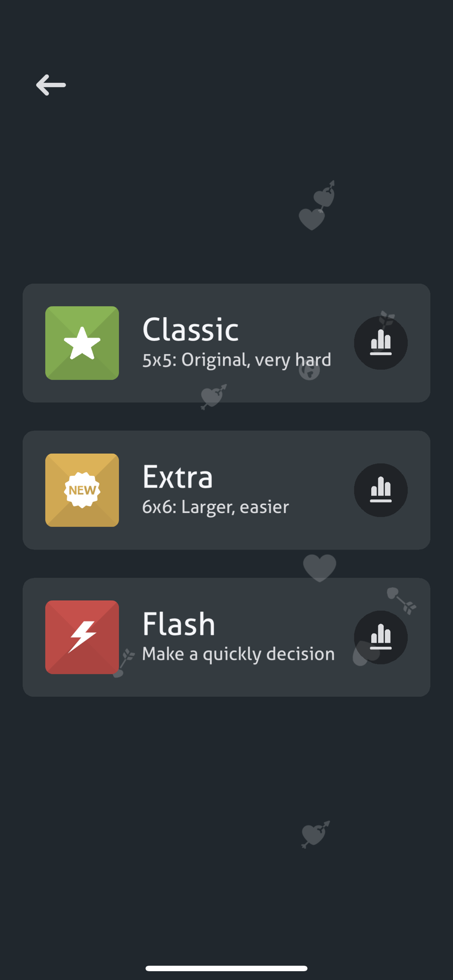Open Flash mode leaderboard icon
This screenshot has width=453, height=980.
click(x=380, y=637)
